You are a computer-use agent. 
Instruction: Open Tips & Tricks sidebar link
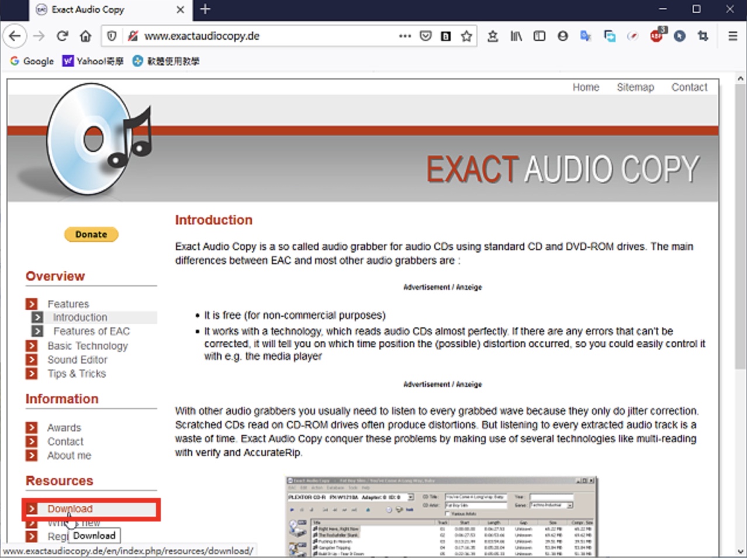[x=77, y=374]
